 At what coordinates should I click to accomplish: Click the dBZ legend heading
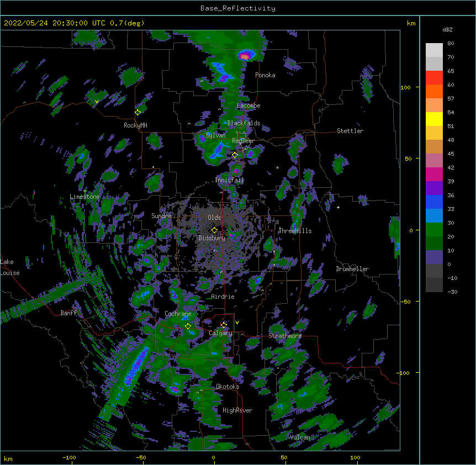click(447, 29)
